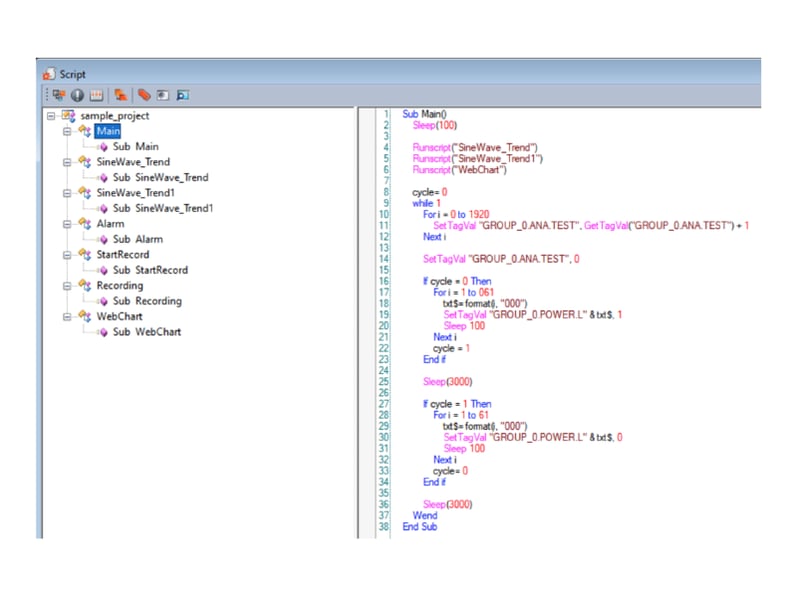This screenshot has height=597, width=797.
Task: Collapse the Recording script node
Action: 67,285
